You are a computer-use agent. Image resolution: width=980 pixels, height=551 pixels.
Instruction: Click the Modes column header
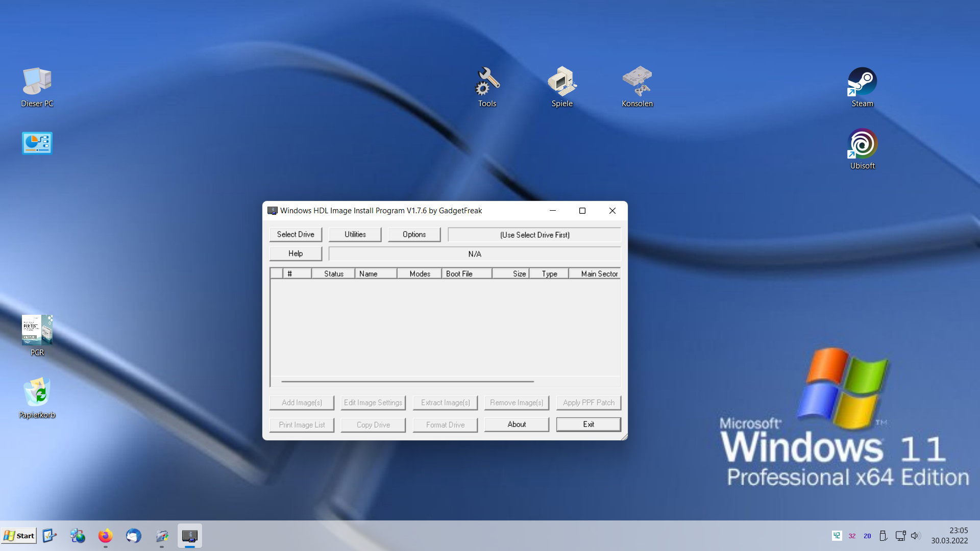[420, 273]
